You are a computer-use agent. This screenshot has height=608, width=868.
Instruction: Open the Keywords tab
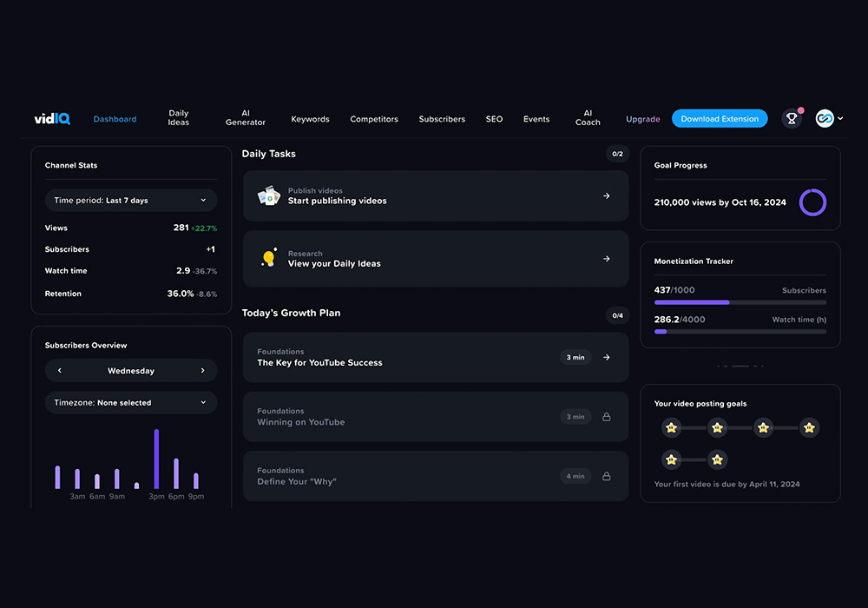point(310,119)
